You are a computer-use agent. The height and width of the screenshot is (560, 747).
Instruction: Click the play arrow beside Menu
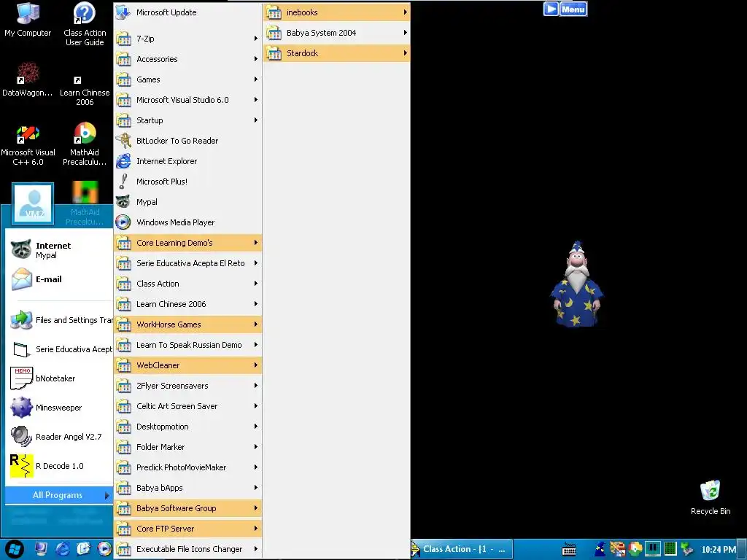[551, 9]
